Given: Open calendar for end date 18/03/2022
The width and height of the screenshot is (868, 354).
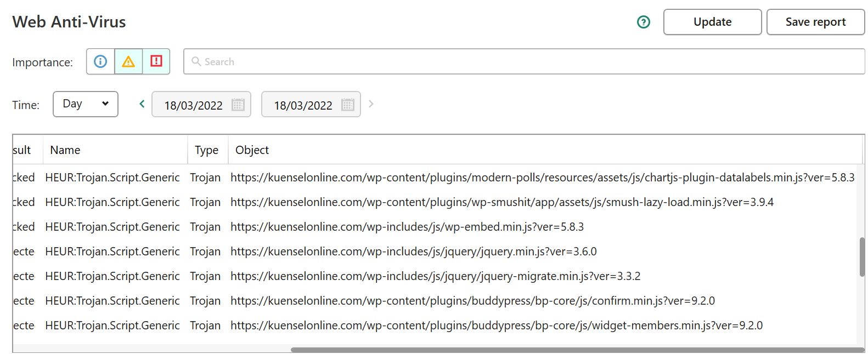Looking at the screenshot, I should click(x=348, y=105).
